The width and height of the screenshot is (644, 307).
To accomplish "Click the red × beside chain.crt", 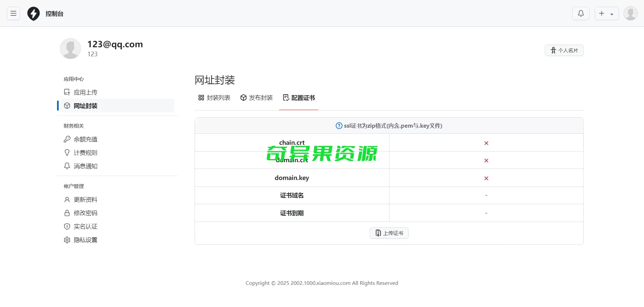I will coord(486,143).
